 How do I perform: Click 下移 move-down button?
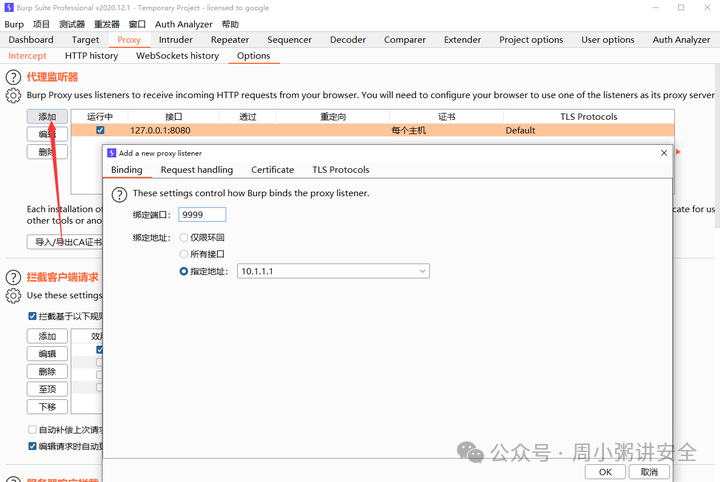click(47, 407)
